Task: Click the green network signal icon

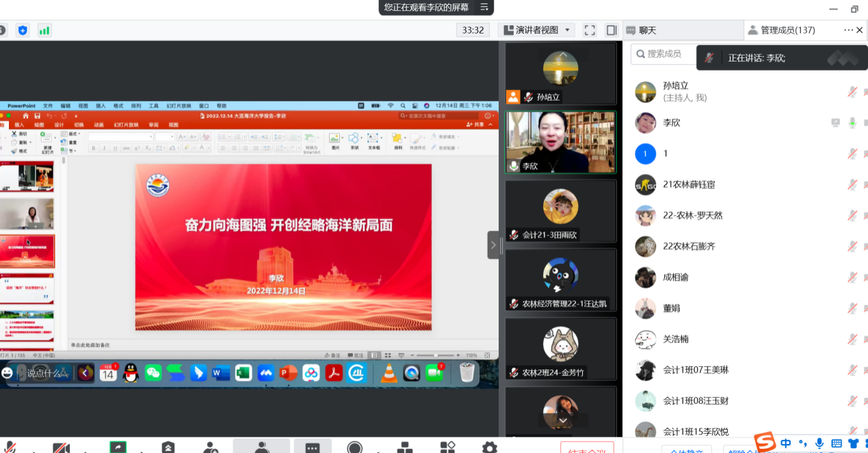Action: (x=44, y=30)
